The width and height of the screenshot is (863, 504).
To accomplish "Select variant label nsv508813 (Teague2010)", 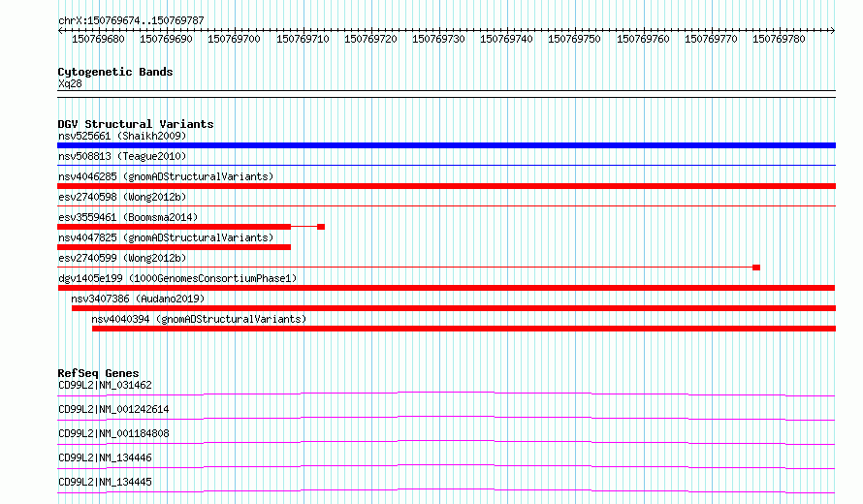I will [122, 156].
